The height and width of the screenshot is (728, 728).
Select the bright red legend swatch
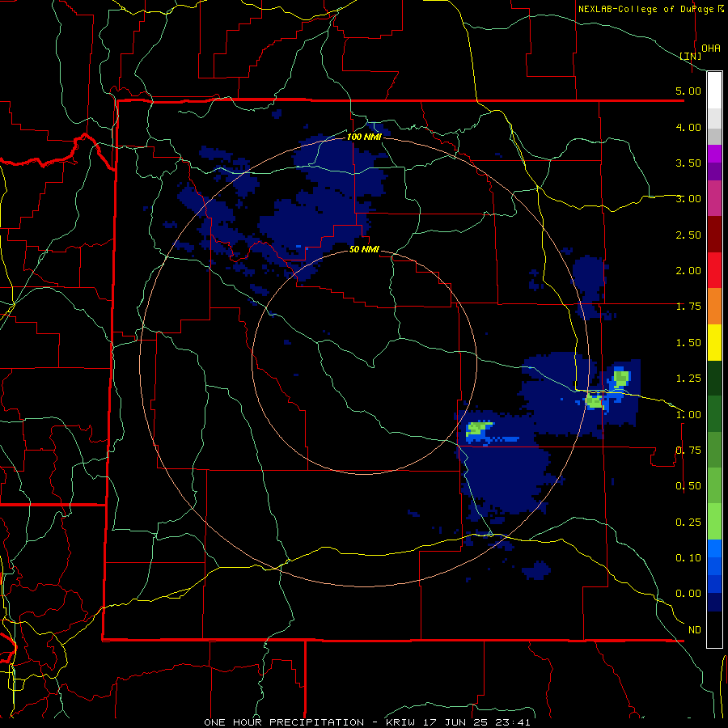(x=714, y=270)
